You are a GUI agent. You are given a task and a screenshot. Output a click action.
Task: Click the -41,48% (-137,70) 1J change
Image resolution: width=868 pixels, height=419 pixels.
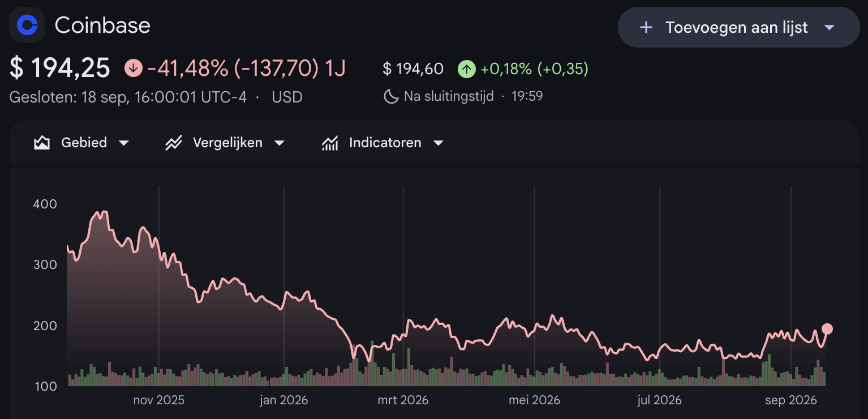[246, 69]
